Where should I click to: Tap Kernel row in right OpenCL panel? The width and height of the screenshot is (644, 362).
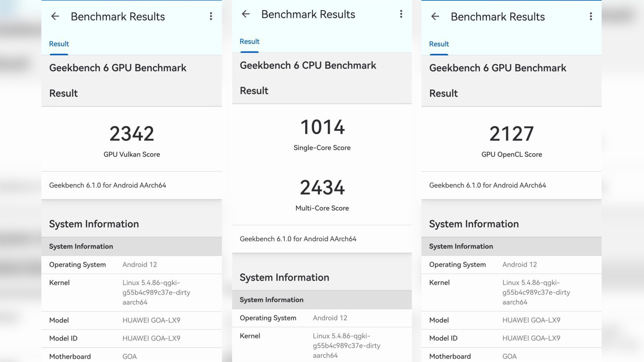(x=511, y=292)
